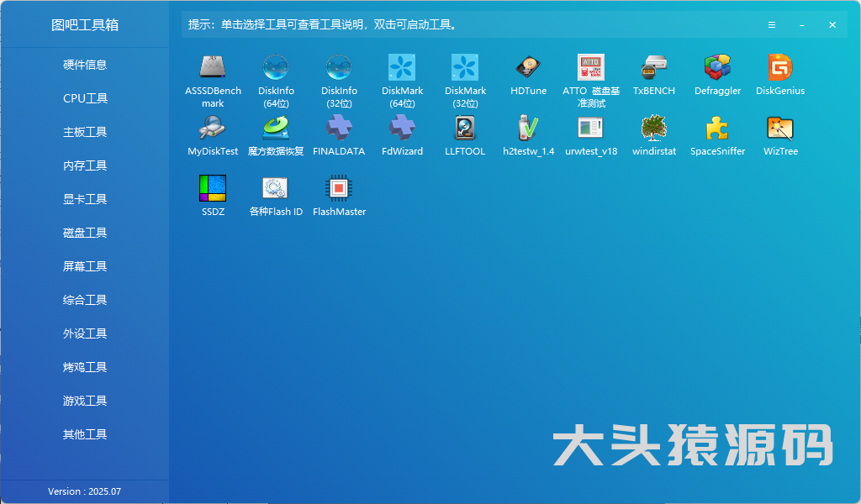Select the DiskGenius icon
The height and width of the screenshot is (504, 861).
point(780,67)
